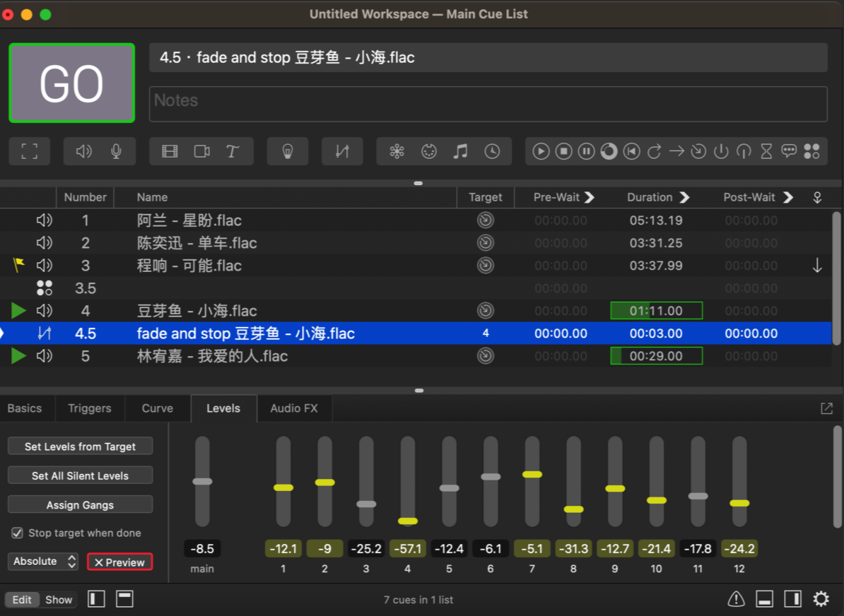This screenshot has height=616, width=844.
Task: Add a Camera cue from the toolbar
Action: coord(202,151)
